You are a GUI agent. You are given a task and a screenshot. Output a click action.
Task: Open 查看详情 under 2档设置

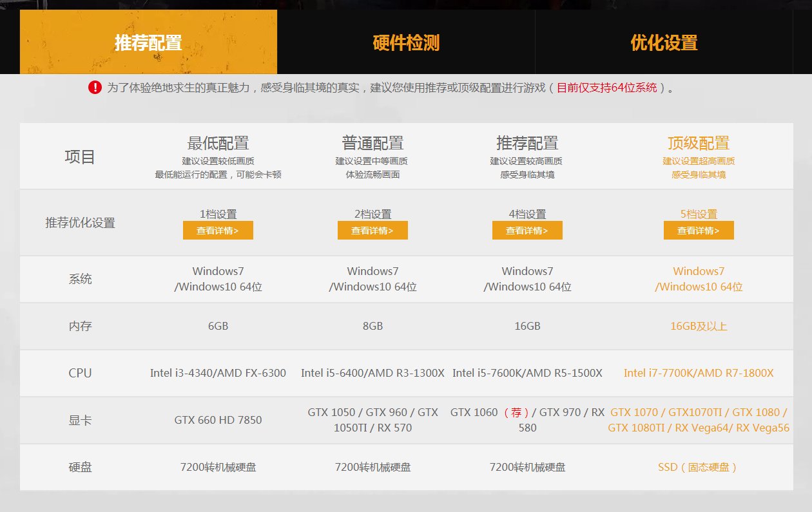pos(372,230)
